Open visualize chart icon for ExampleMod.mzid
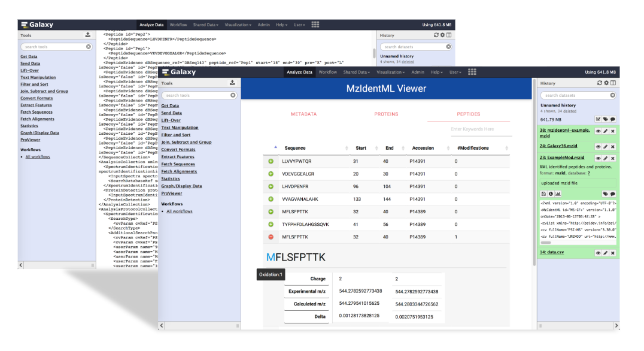 (558, 193)
